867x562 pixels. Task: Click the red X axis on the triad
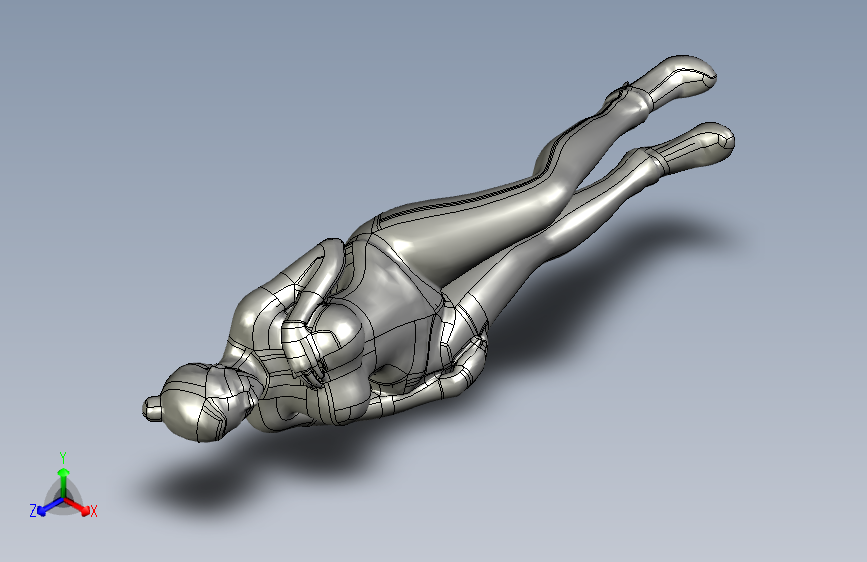click(x=77, y=505)
